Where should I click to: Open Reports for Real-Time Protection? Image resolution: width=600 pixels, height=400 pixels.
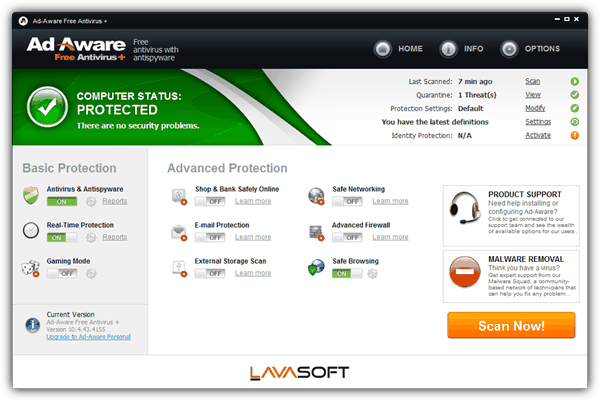click(114, 237)
